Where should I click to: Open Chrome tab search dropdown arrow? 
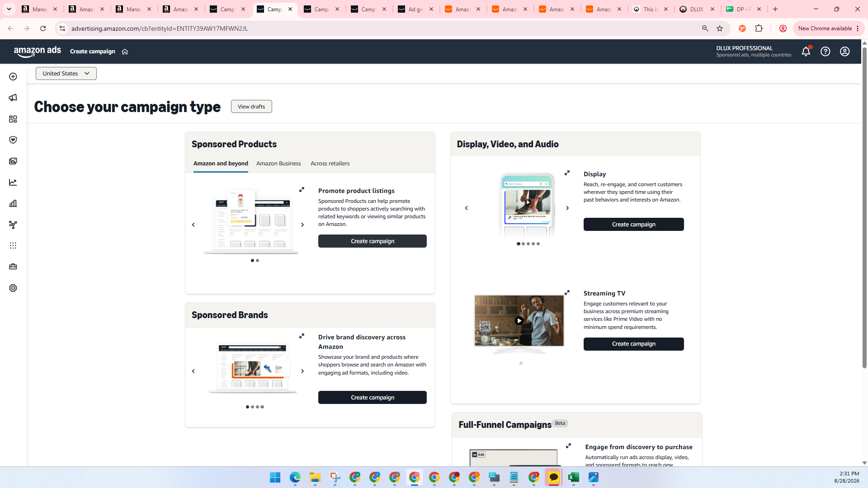coord(9,9)
